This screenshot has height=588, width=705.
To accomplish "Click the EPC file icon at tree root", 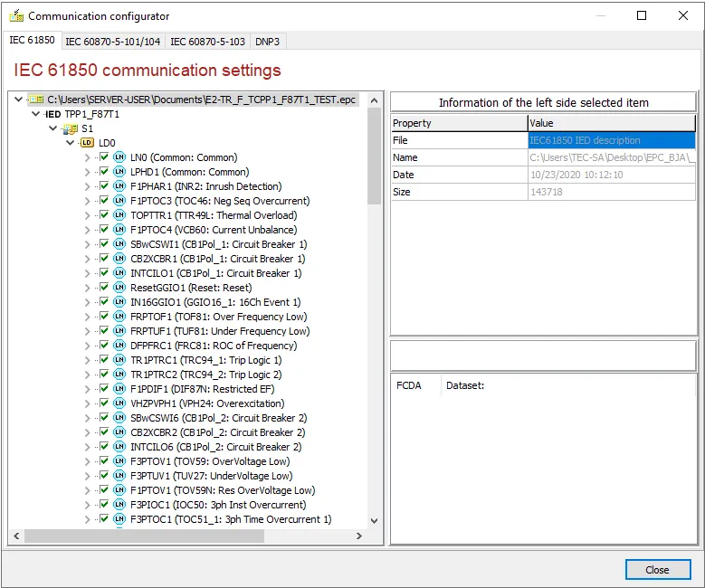I will 36,100.
